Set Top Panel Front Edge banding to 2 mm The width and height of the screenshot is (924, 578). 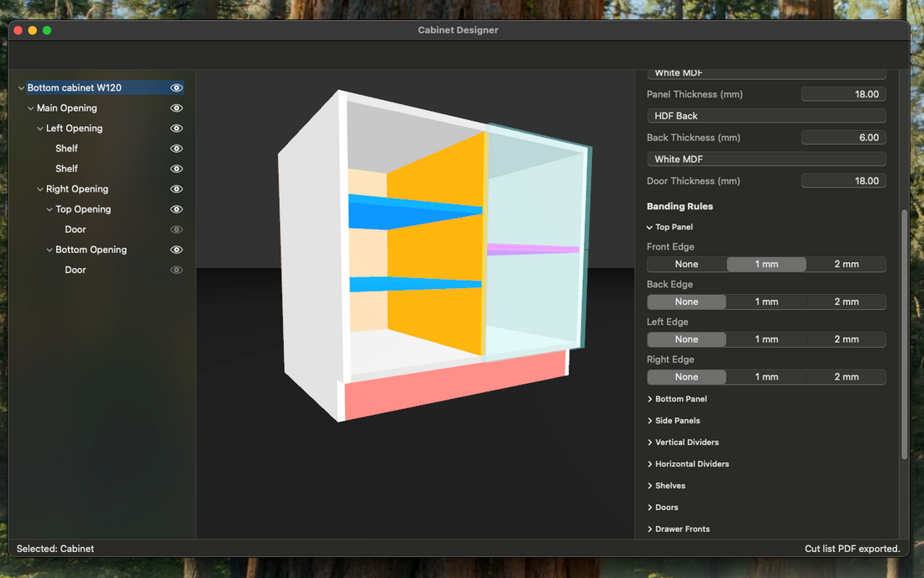tap(846, 264)
